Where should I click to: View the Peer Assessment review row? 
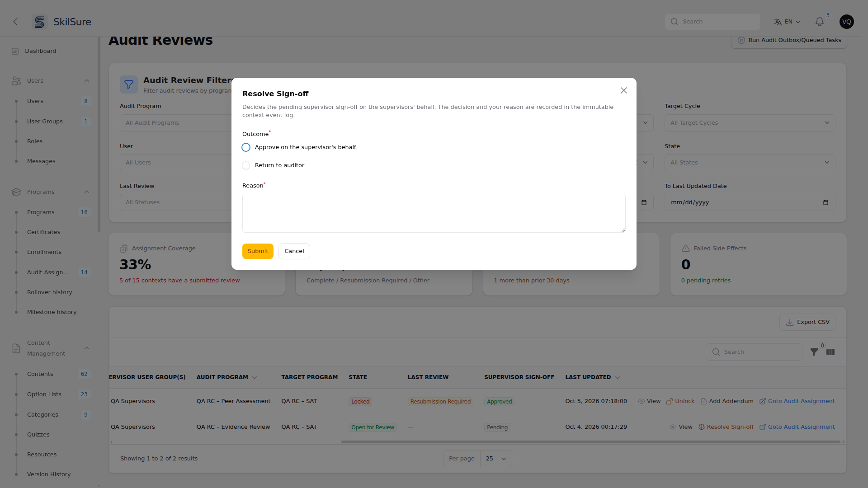point(649,401)
